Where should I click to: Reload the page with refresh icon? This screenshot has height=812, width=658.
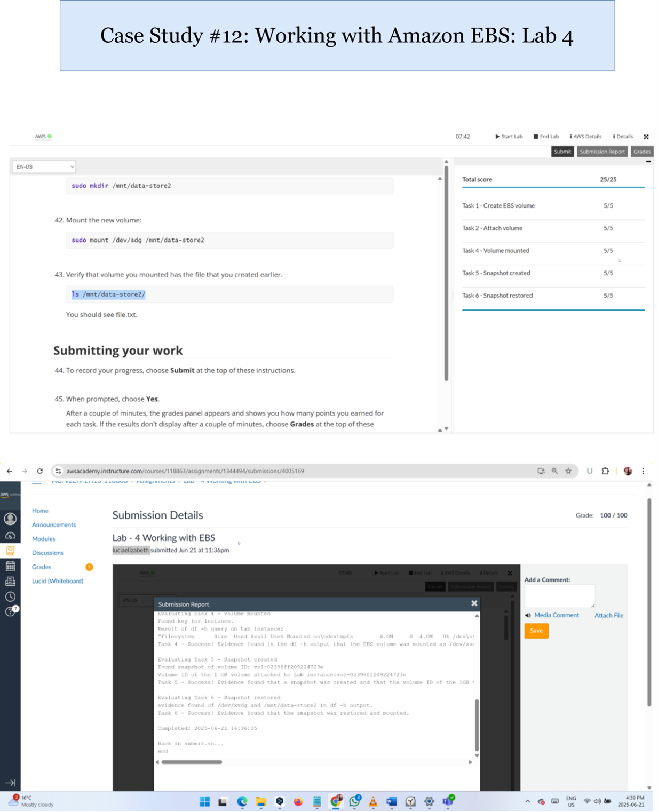pos(39,471)
